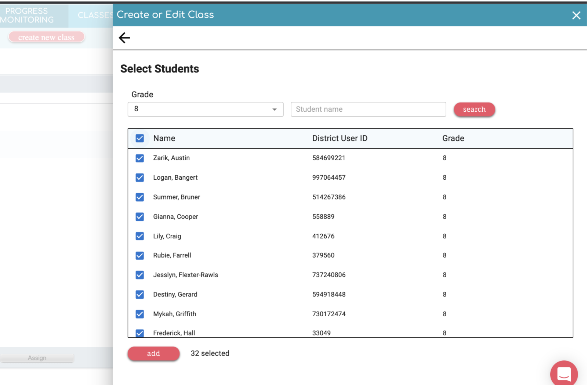Open the Grade dropdown showing 8

point(206,109)
